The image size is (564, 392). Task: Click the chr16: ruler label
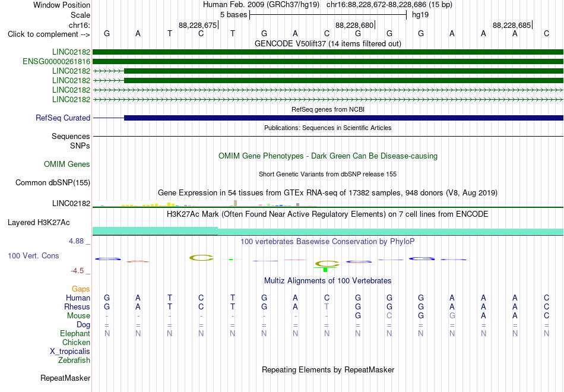coord(79,25)
